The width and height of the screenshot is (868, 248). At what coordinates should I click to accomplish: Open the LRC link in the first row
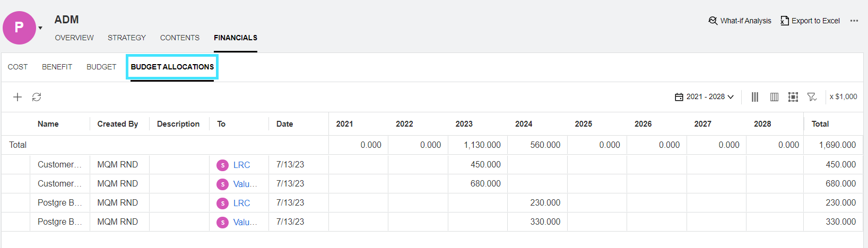click(x=241, y=165)
